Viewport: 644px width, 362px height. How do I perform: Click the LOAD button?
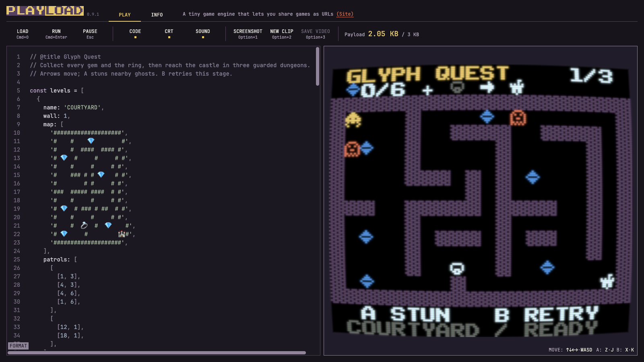click(23, 34)
